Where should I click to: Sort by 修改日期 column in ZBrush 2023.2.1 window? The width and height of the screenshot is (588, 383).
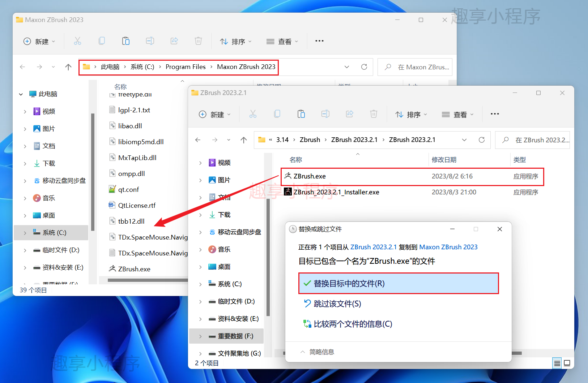(x=444, y=160)
